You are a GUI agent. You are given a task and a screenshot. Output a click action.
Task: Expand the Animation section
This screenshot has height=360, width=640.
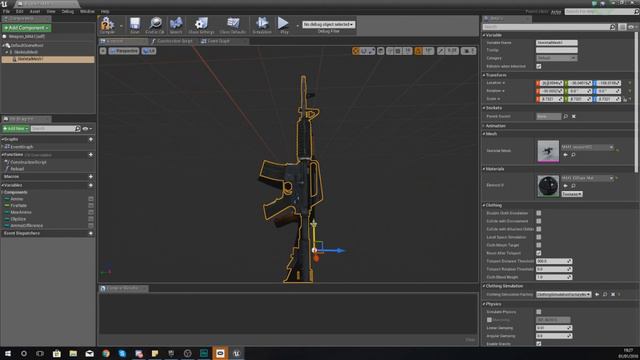(484, 126)
